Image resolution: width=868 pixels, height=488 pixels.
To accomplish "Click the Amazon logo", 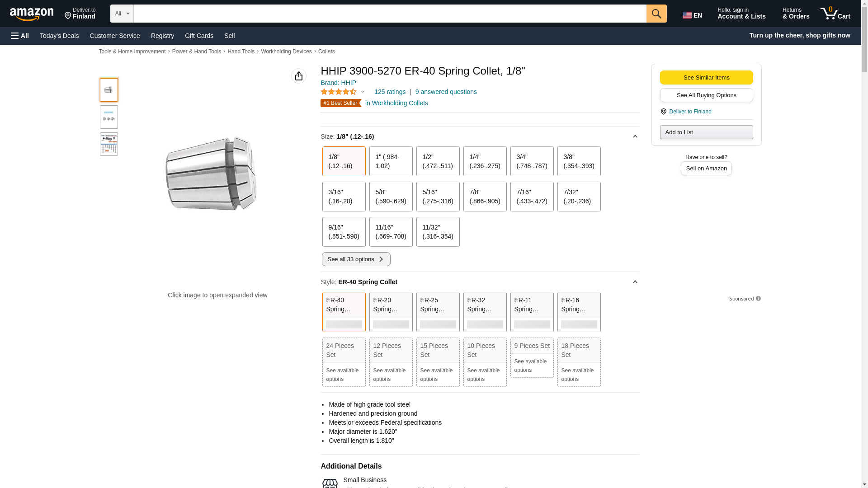I will pos(32,14).
